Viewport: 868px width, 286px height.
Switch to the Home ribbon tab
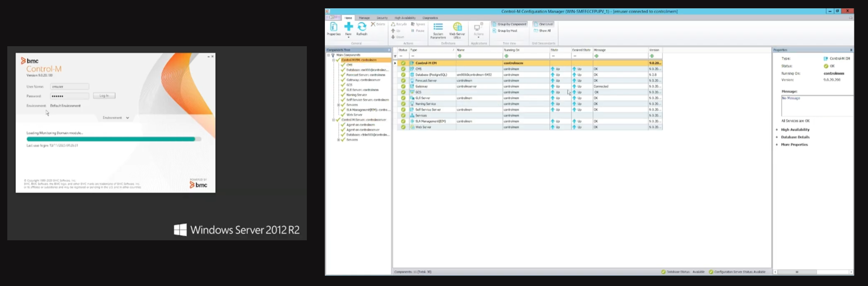348,18
